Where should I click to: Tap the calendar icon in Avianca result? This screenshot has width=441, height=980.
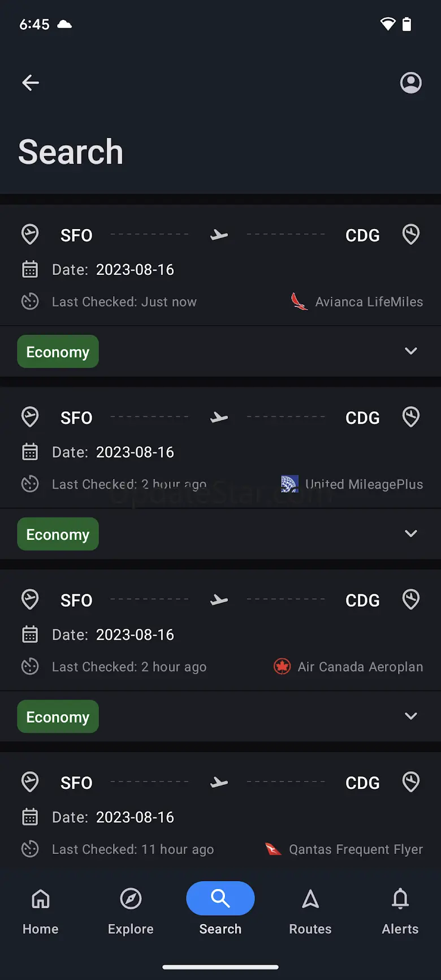pos(30,270)
